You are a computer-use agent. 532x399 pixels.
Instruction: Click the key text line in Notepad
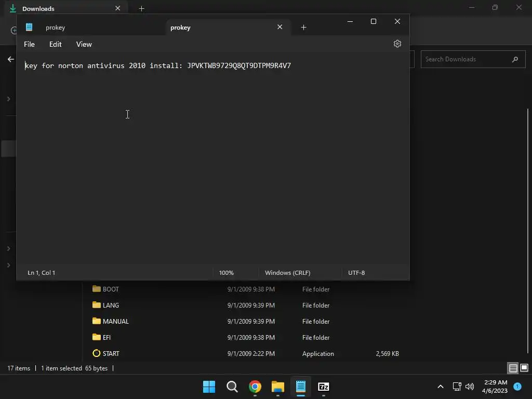pyautogui.click(x=158, y=65)
